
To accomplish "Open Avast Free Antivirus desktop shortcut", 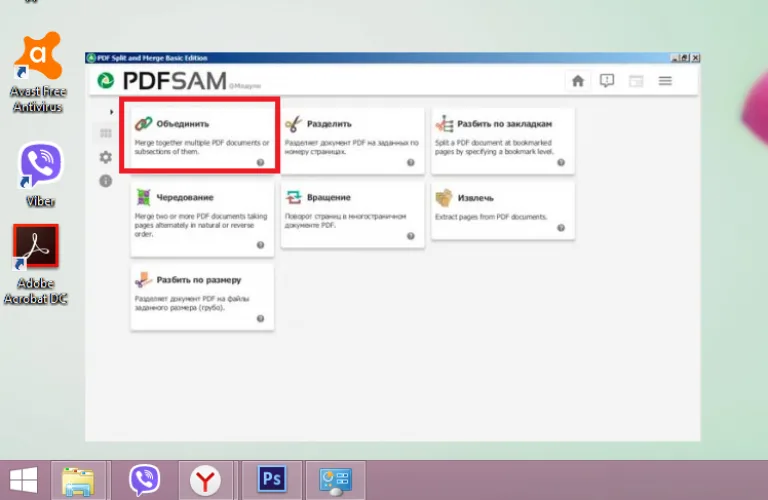I will (38, 72).
